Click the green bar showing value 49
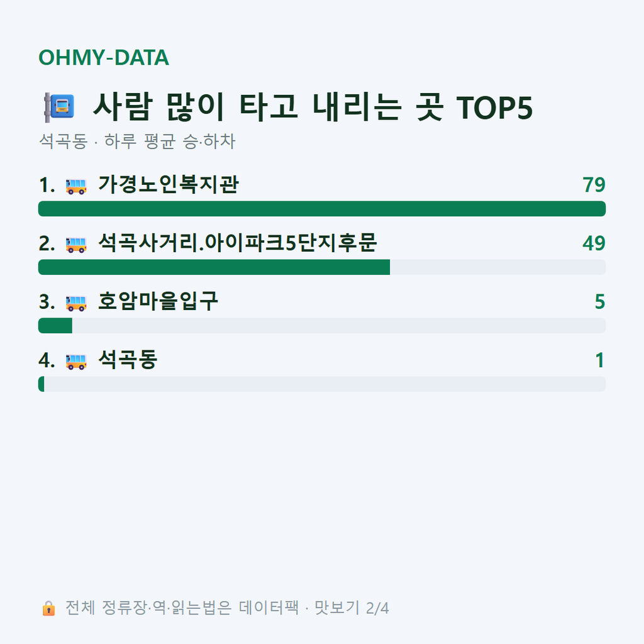 [x=214, y=267]
